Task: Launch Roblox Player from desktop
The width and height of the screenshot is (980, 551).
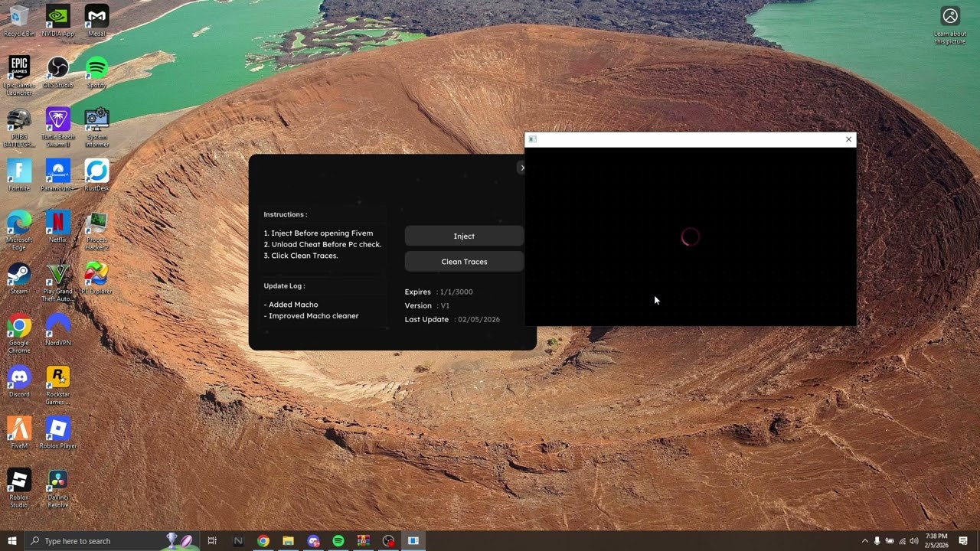Action: pyautogui.click(x=57, y=432)
